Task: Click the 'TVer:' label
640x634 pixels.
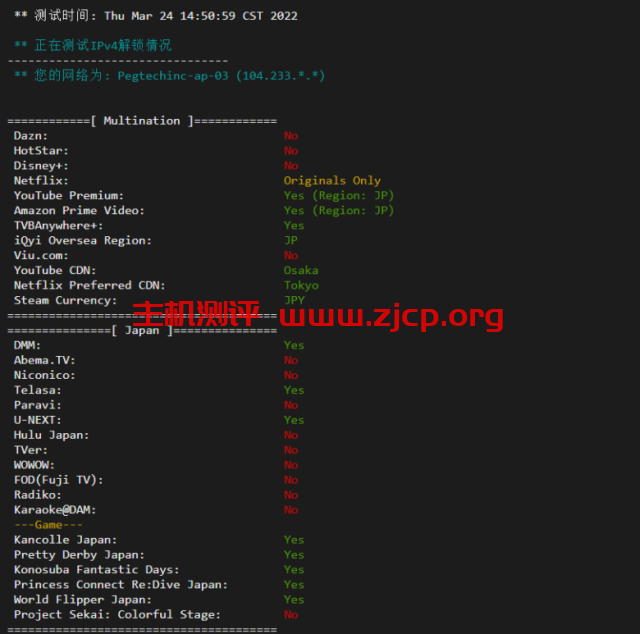Action: 31,450
